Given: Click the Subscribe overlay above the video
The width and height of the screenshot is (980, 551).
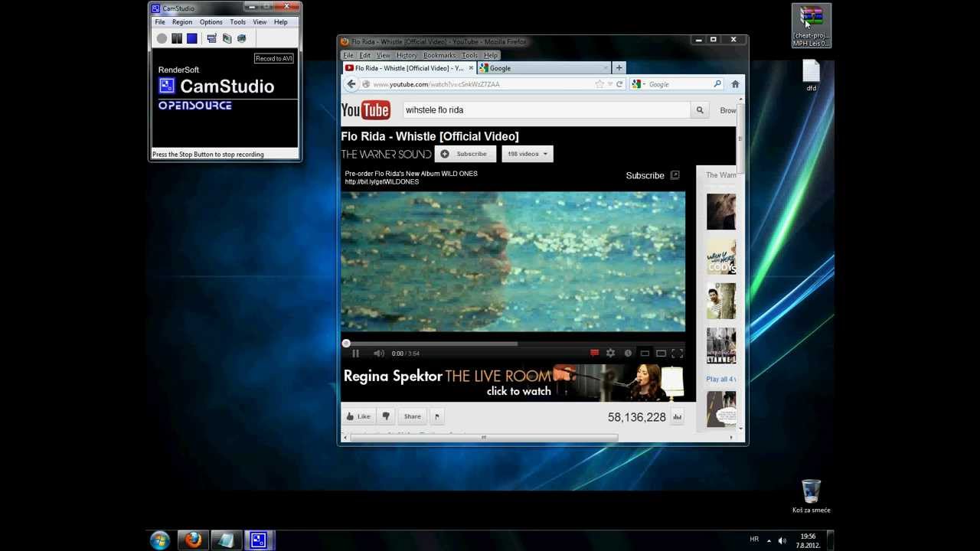Looking at the screenshot, I should tap(652, 176).
